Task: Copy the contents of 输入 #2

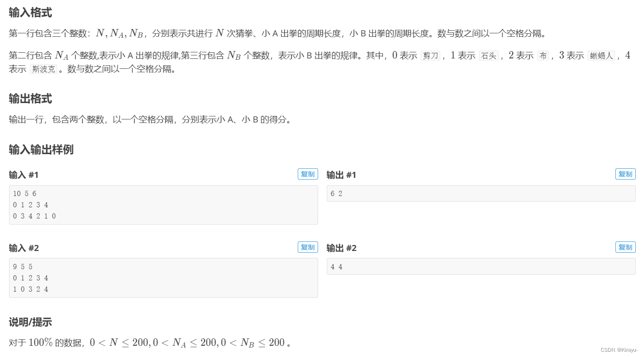Action: pyautogui.click(x=308, y=247)
